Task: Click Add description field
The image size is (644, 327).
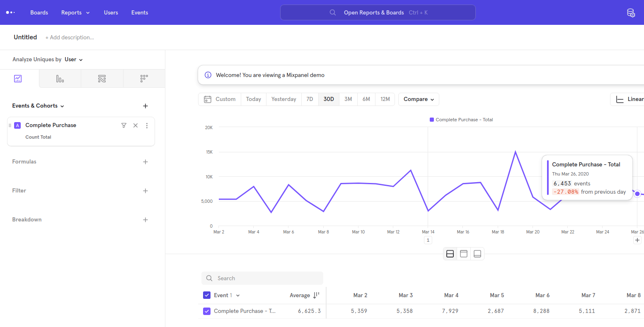Action: pyautogui.click(x=70, y=38)
